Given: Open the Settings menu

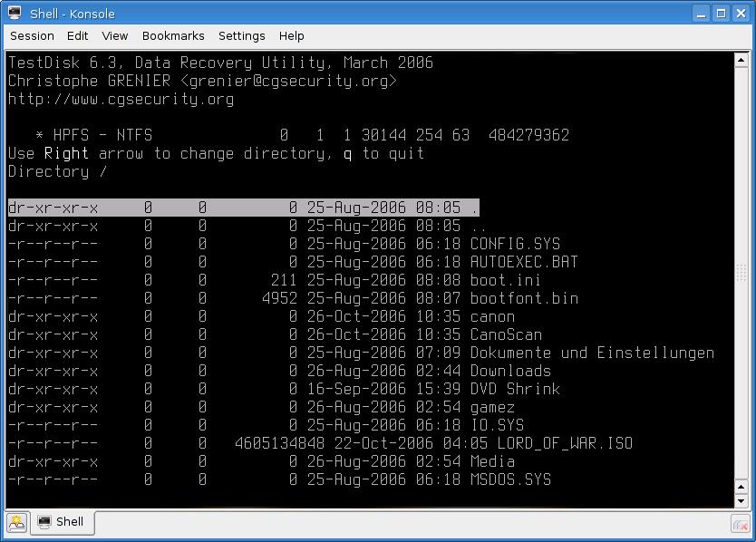Looking at the screenshot, I should click(x=241, y=36).
